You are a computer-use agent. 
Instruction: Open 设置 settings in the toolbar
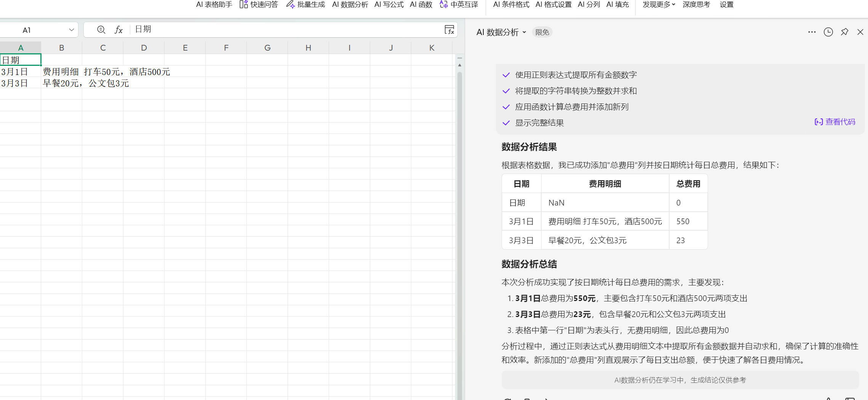[x=727, y=5]
